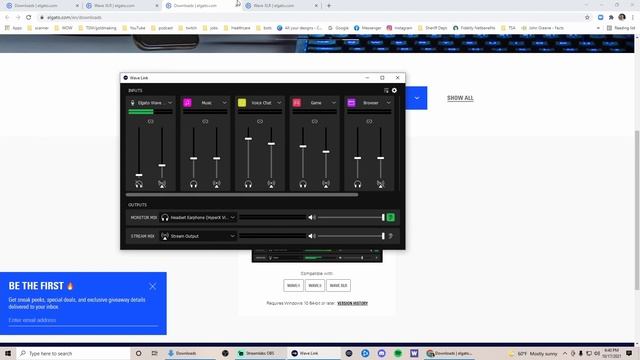Toggle the listen ear on Stream Mix
Screen dimensions: 640x360
[391, 236]
